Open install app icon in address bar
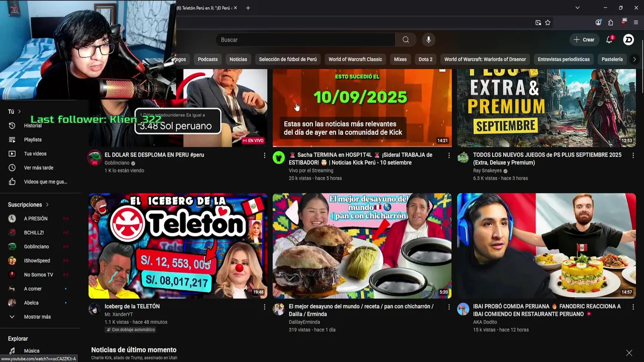The width and height of the screenshot is (644, 362). (538, 23)
